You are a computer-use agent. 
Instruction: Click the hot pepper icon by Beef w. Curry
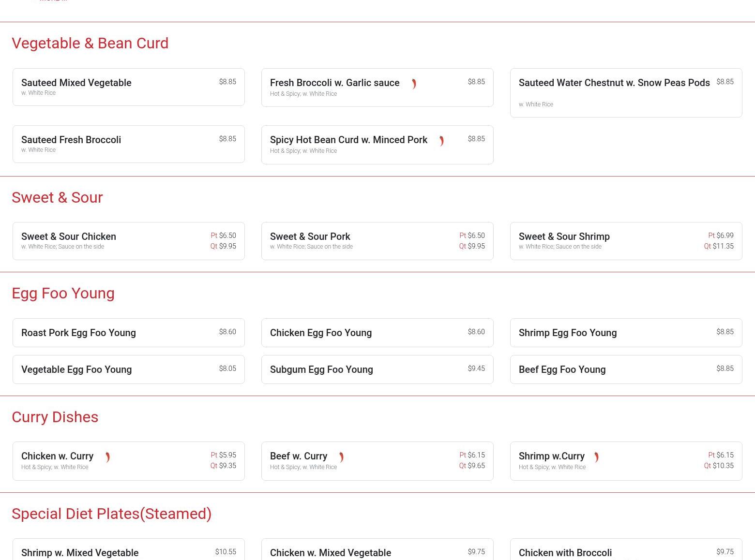[x=341, y=457]
